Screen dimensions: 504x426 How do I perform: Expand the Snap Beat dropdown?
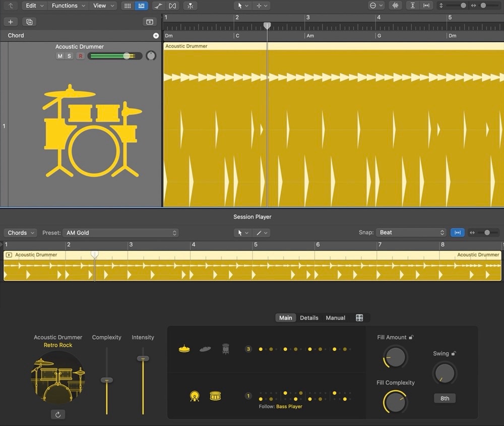(412, 232)
